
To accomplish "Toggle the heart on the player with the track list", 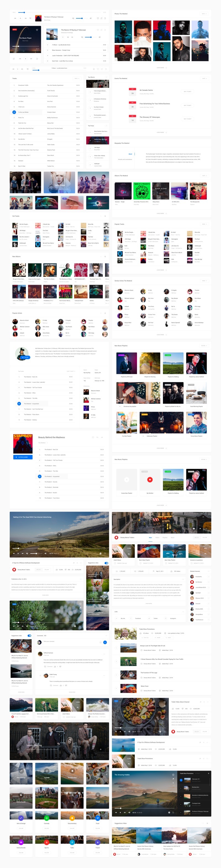I will tap(98, 30).
